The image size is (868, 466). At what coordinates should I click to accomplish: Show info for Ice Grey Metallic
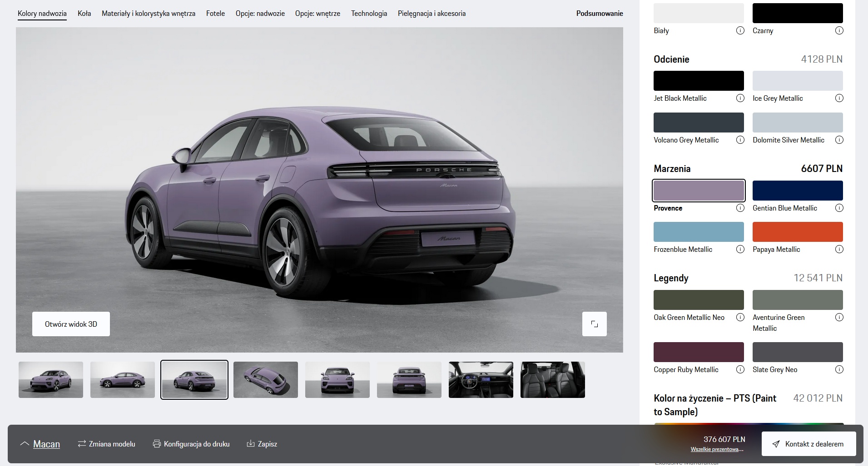(839, 98)
